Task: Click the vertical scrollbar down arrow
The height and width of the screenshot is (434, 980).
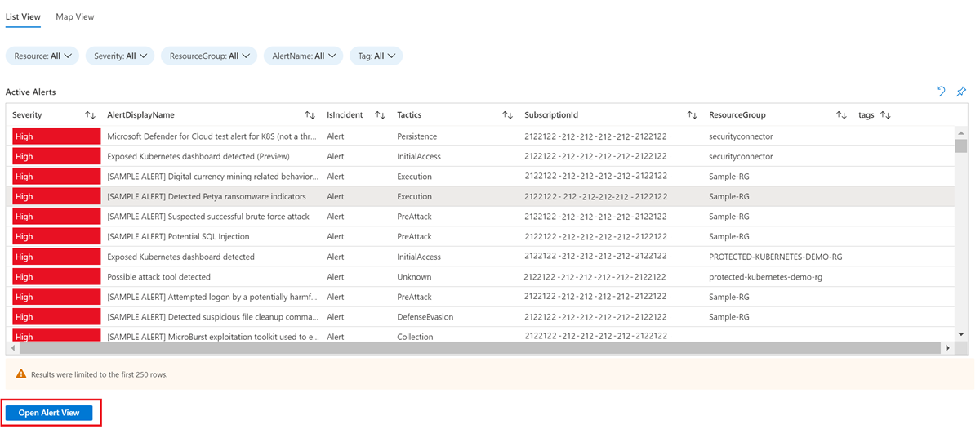Action: [x=961, y=334]
